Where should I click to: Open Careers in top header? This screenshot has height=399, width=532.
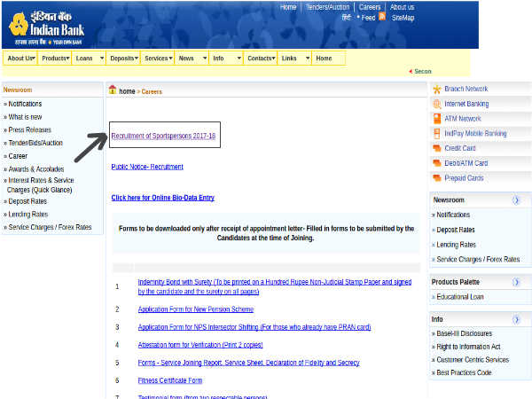pyautogui.click(x=370, y=7)
